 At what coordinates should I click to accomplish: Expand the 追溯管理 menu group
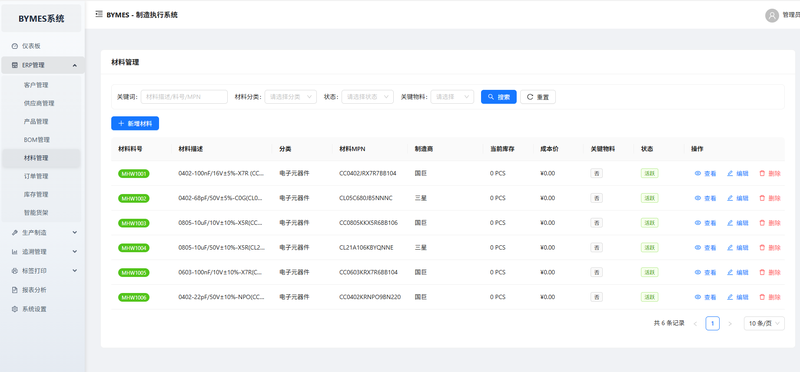coord(42,252)
